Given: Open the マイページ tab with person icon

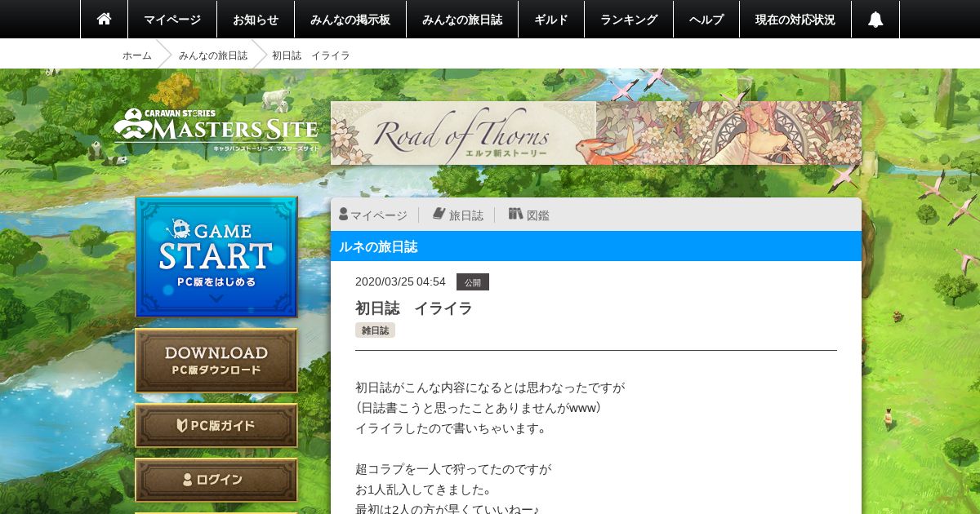Looking at the screenshot, I should pyautogui.click(x=373, y=215).
